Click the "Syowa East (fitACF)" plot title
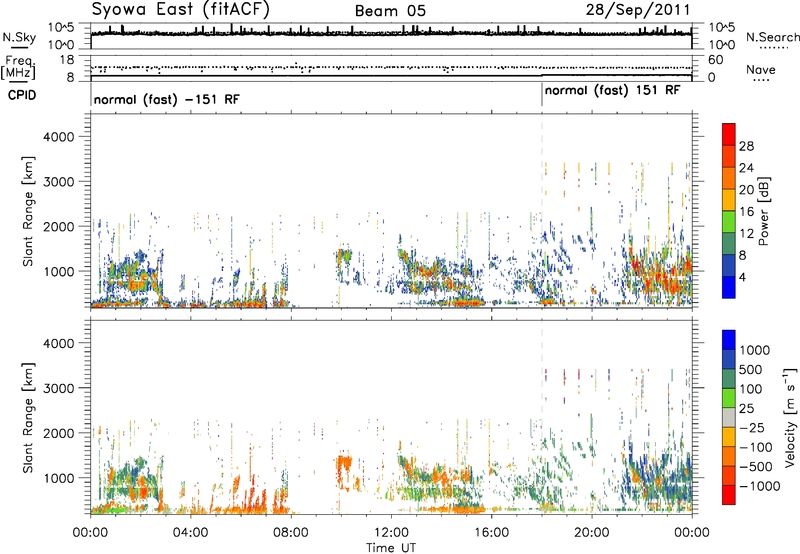 [180, 9]
